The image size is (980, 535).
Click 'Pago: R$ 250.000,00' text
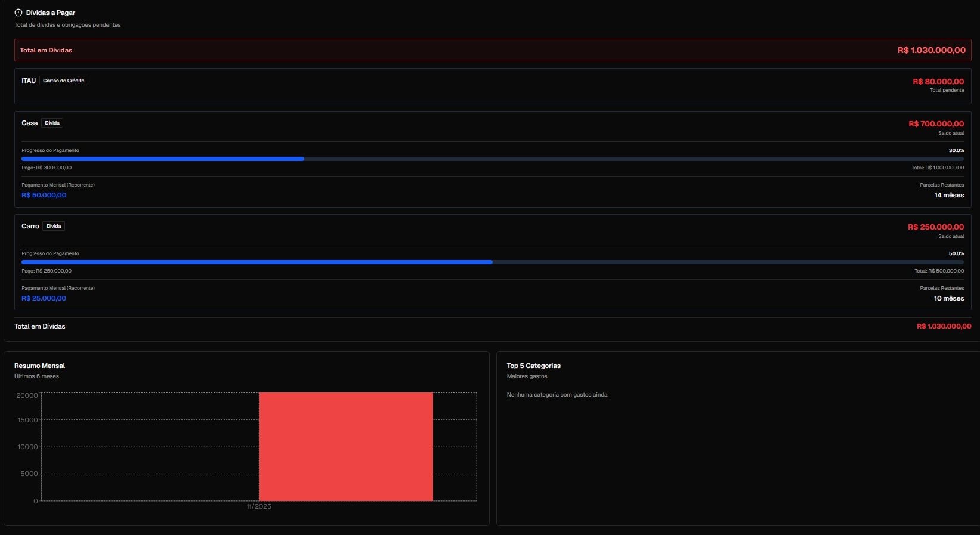(x=47, y=271)
